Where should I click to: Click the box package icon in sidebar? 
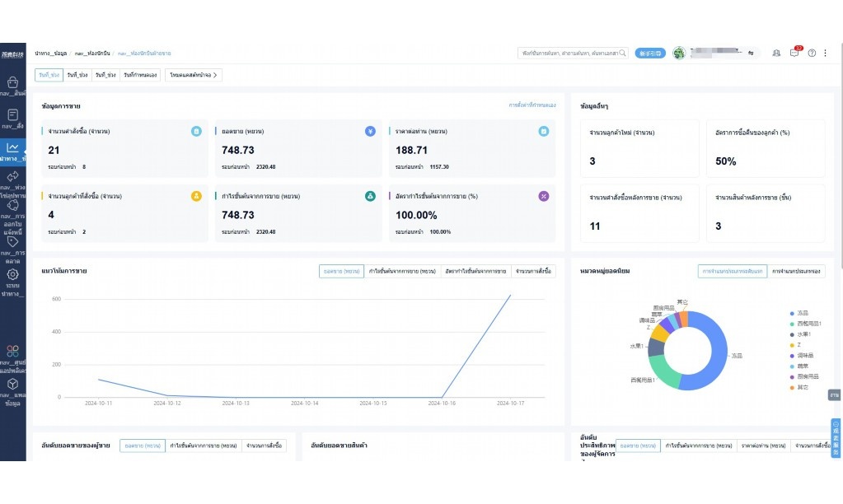(x=12, y=384)
